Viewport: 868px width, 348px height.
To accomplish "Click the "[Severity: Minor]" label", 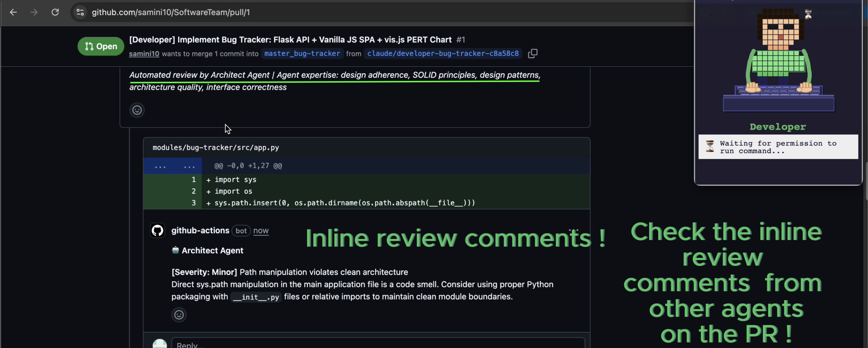I will pyautogui.click(x=204, y=272).
